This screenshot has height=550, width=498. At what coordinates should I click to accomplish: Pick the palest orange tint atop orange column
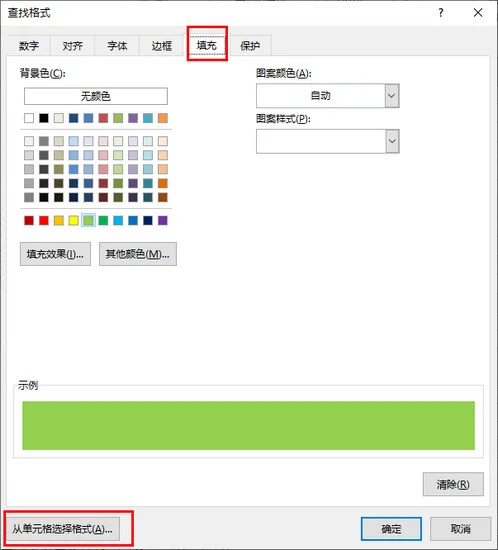point(163,141)
